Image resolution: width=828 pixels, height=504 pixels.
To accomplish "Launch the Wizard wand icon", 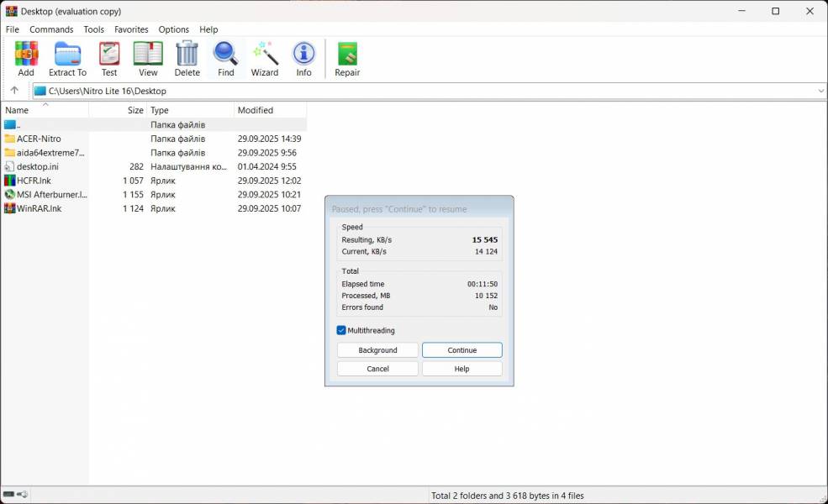I will [x=264, y=58].
